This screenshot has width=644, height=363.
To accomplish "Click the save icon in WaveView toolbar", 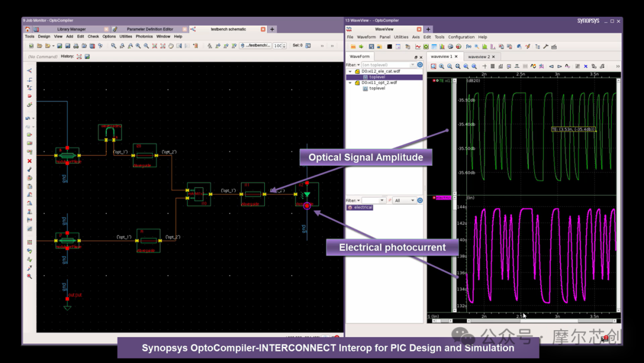I will [x=371, y=47].
